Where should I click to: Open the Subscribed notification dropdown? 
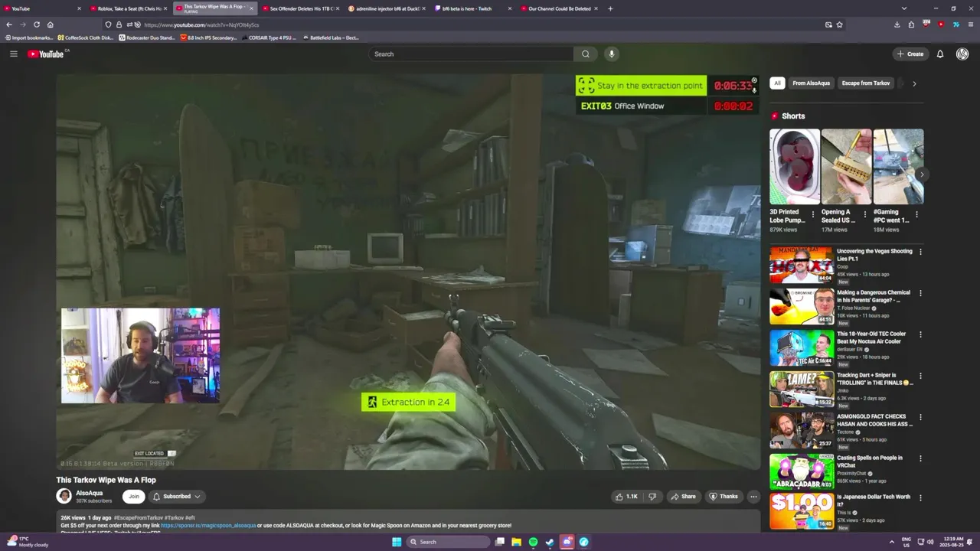(177, 496)
